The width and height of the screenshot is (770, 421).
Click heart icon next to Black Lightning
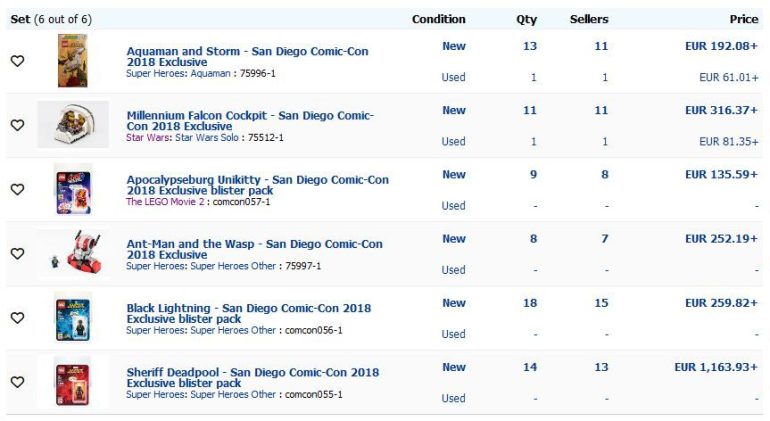pyautogui.click(x=17, y=317)
